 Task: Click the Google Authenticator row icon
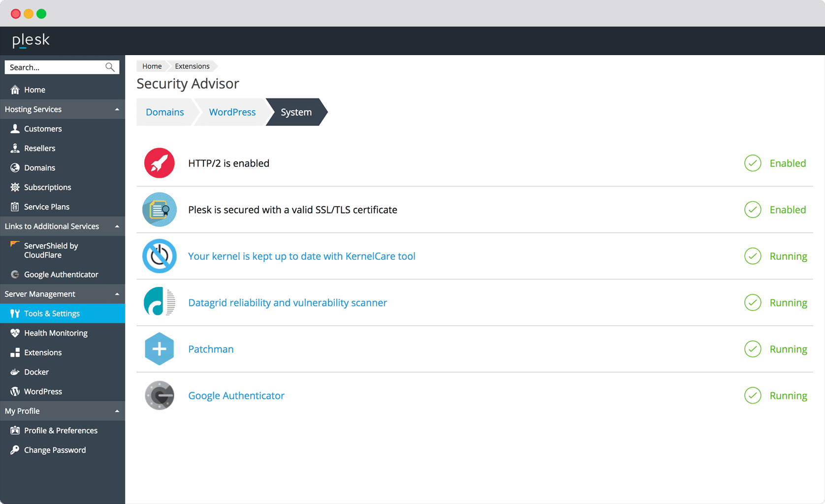[x=159, y=395]
